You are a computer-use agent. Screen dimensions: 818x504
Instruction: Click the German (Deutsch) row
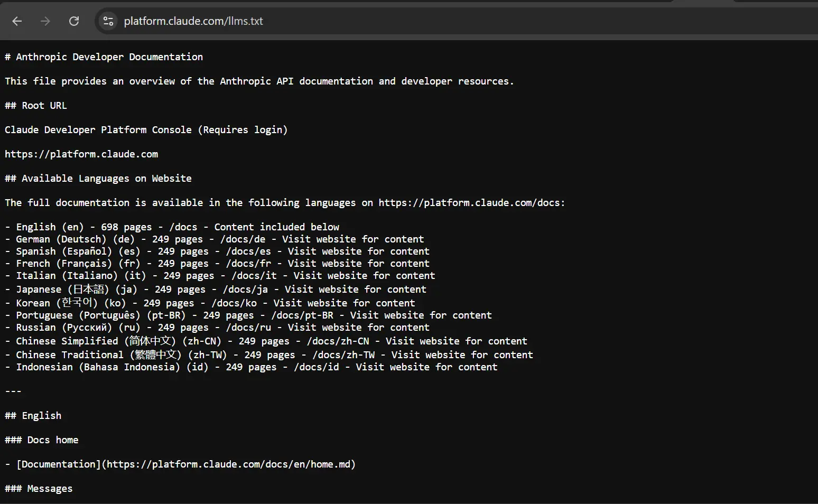[215, 239]
